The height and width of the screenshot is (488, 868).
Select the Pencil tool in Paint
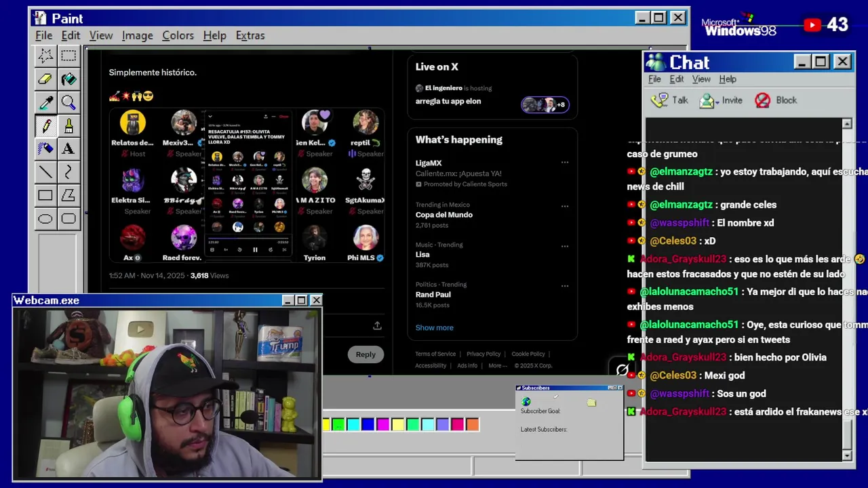pyautogui.click(x=45, y=125)
